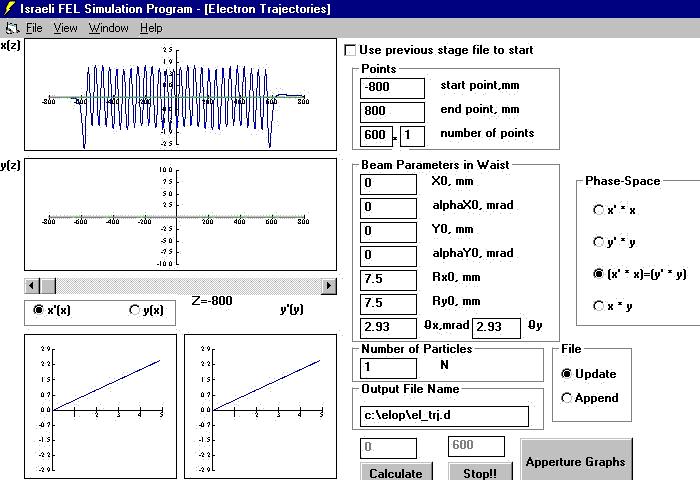Click the alphaY0, mrad input field

[388, 256]
